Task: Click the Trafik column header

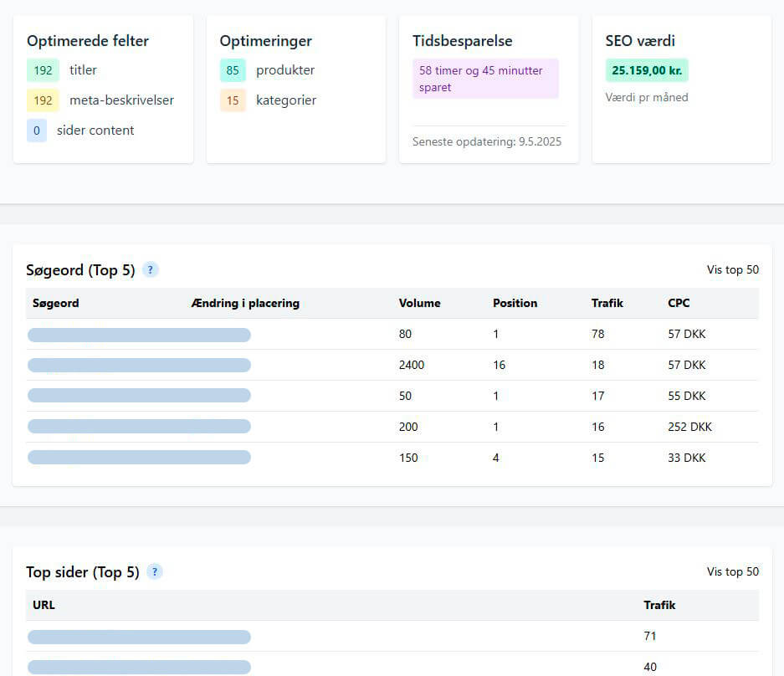Action: pos(607,303)
